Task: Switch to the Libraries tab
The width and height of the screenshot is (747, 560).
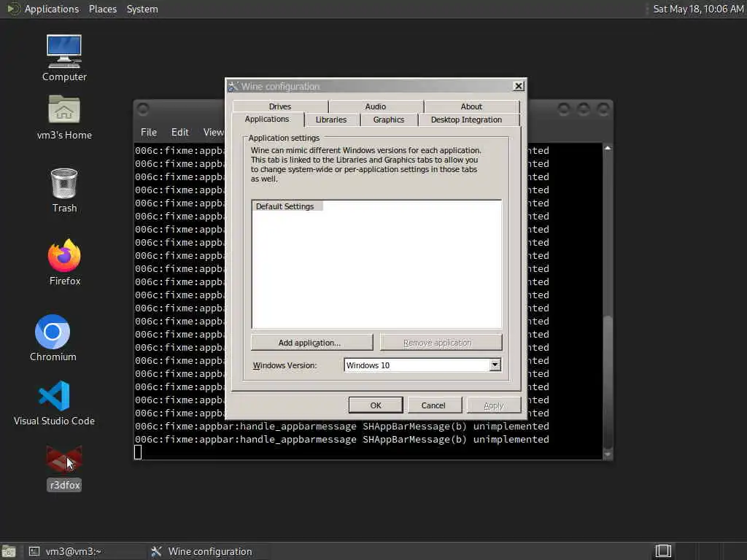Action: 331,120
